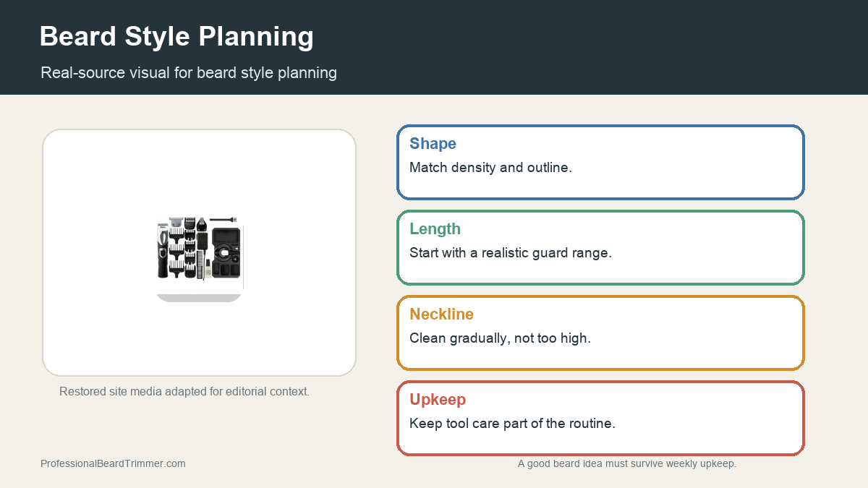The image size is (868, 488).
Task: Click the text Match density and outline
Action: tap(490, 168)
